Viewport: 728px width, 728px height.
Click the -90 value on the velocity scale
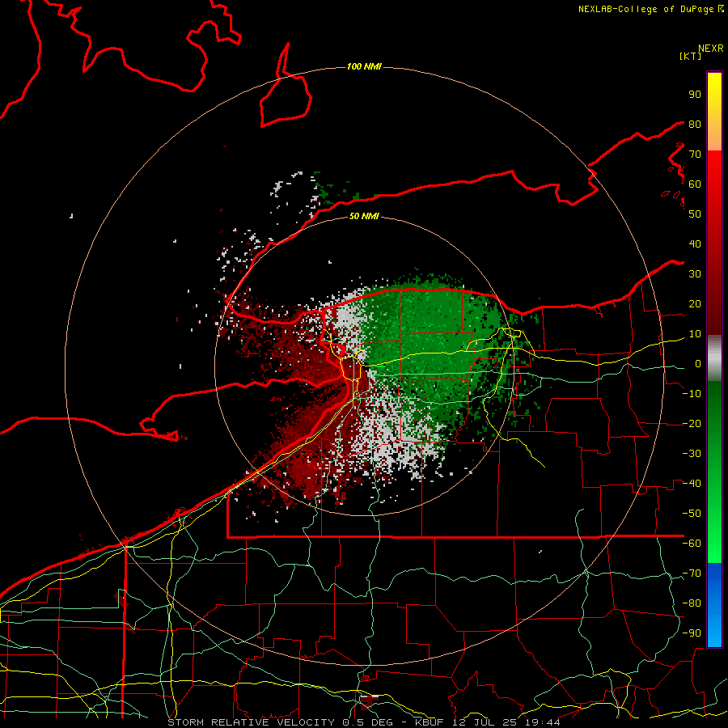tap(692, 633)
